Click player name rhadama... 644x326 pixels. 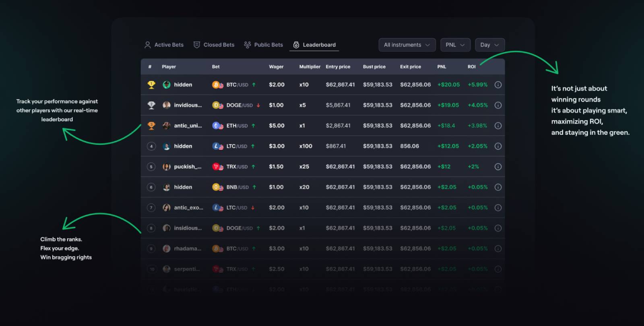[188, 249]
